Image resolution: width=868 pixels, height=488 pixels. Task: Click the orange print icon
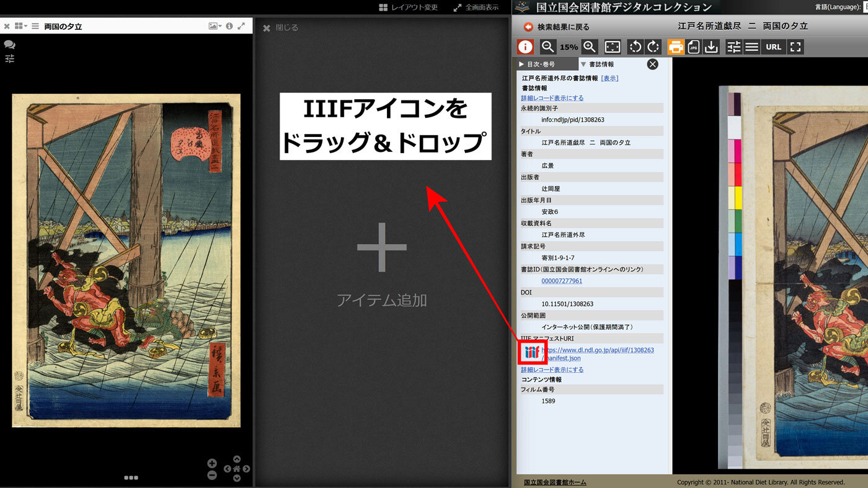coord(676,47)
